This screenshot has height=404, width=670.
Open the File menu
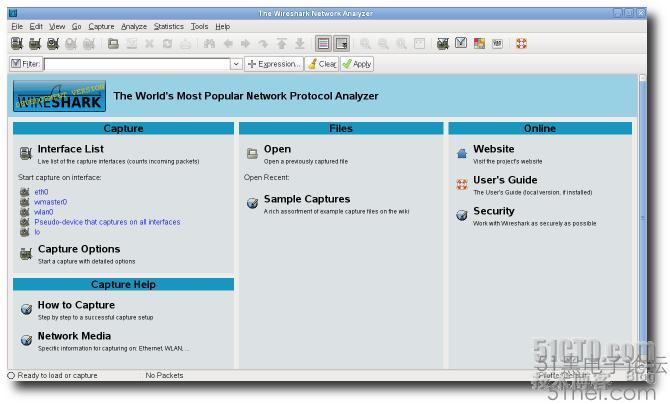click(x=17, y=27)
